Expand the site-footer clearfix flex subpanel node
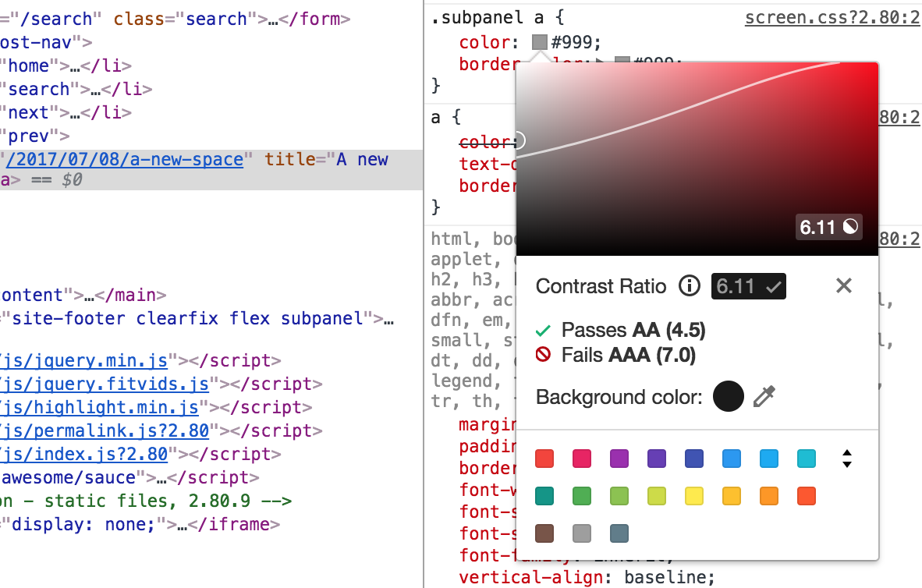The image size is (922, 588). tap(388, 319)
